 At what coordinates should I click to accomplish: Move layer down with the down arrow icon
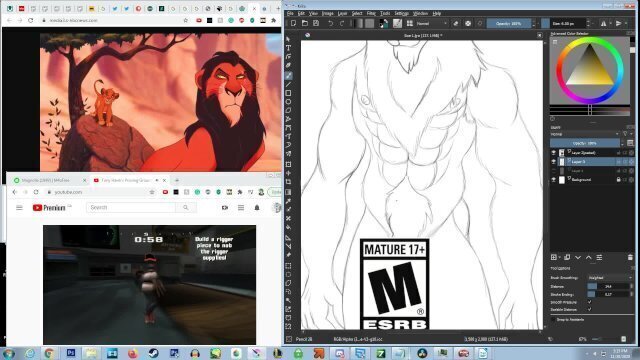coord(578,258)
